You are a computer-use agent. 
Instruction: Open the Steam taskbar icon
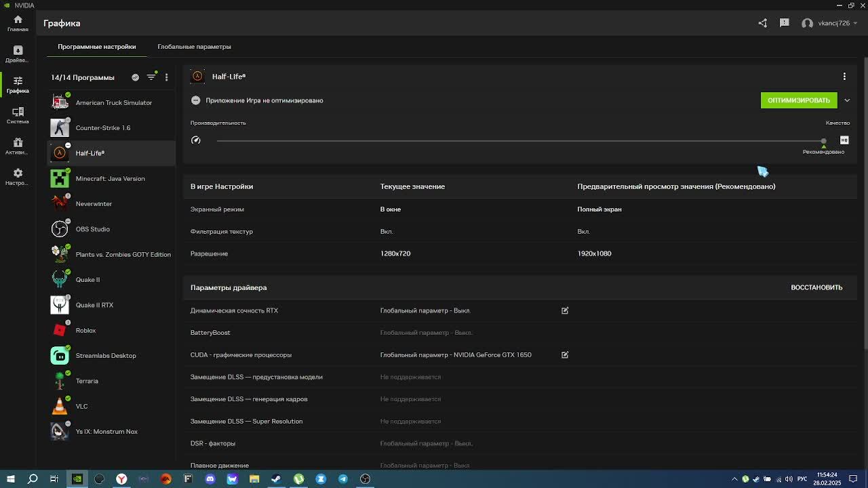coord(276,479)
